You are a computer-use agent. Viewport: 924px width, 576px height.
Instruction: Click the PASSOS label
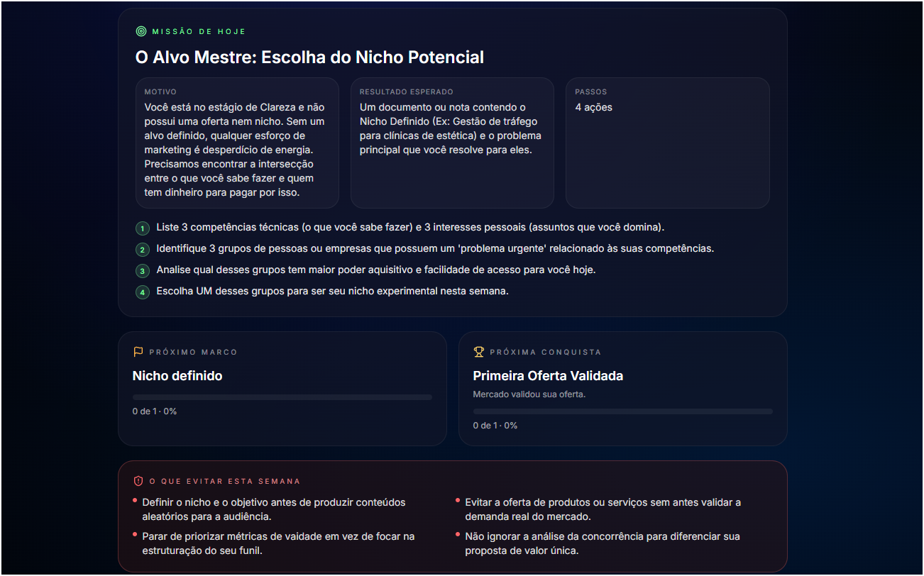pyautogui.click(x=591, y=92)
